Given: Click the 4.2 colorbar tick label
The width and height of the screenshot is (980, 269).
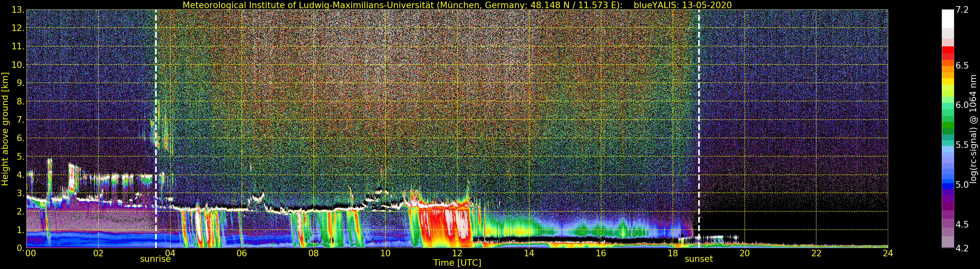Looking at the screenshot, I should click(962, 248).
